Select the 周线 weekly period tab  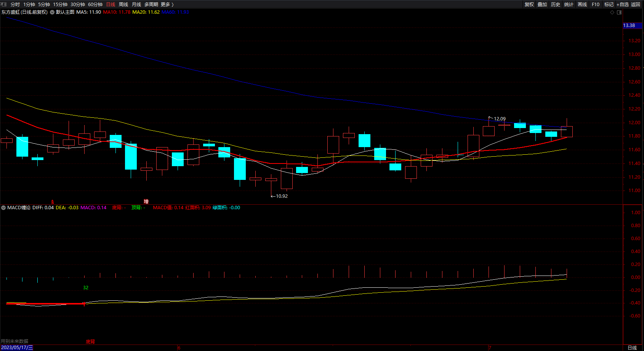tap(123, 5)
